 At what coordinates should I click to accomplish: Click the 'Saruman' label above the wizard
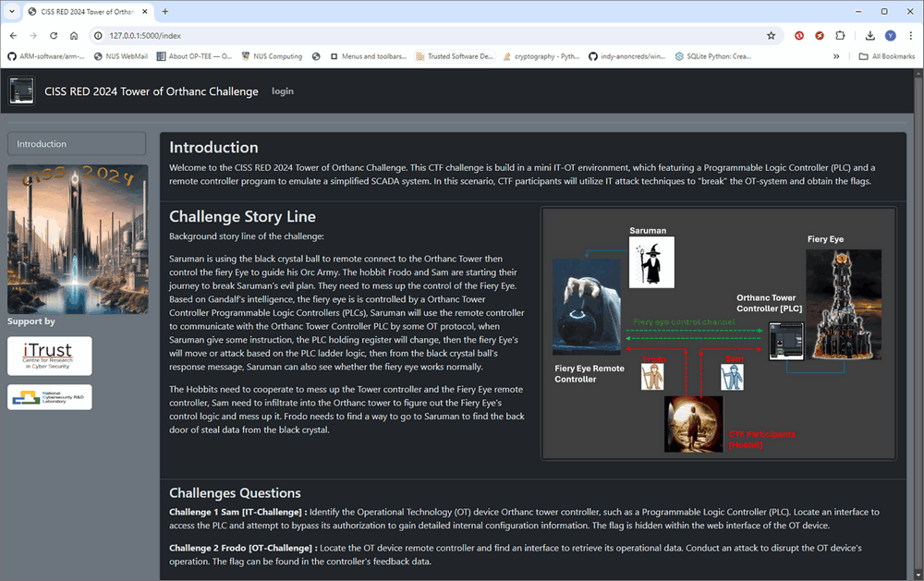[x=648, y=230]
